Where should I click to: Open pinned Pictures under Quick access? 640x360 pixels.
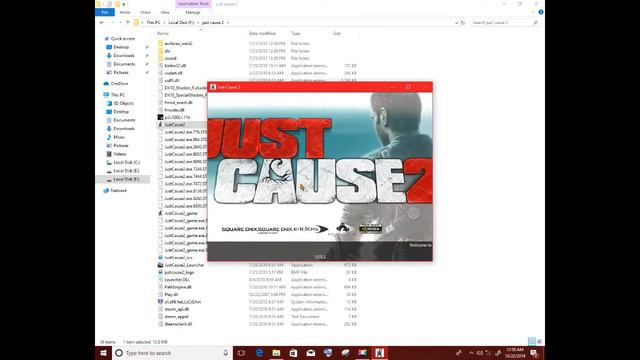120,72
